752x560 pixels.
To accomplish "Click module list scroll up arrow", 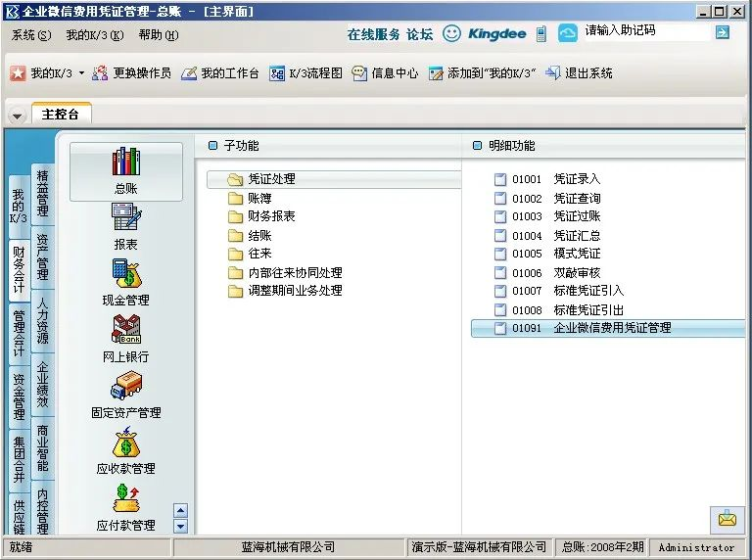I will click(x=180, y=511).
